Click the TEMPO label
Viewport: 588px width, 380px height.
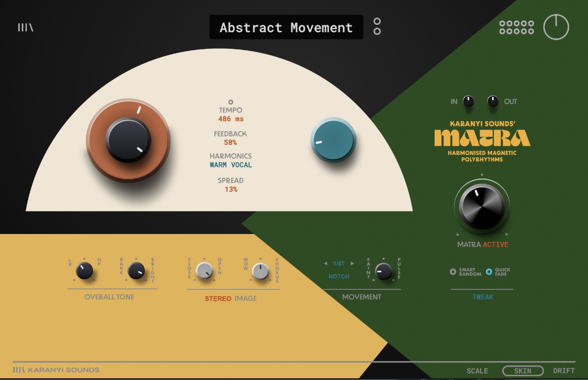click(231, 110)
